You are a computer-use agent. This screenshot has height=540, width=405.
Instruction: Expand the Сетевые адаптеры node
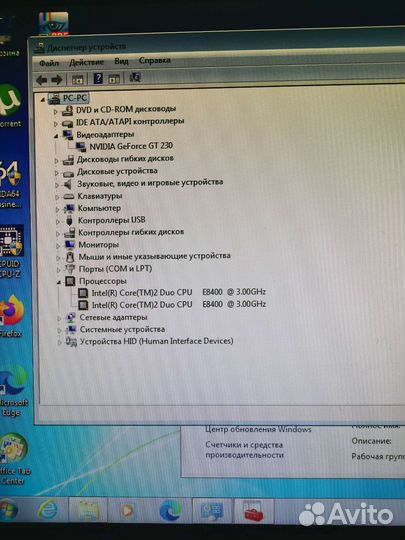pyautogui.click(x=59, y=318)
